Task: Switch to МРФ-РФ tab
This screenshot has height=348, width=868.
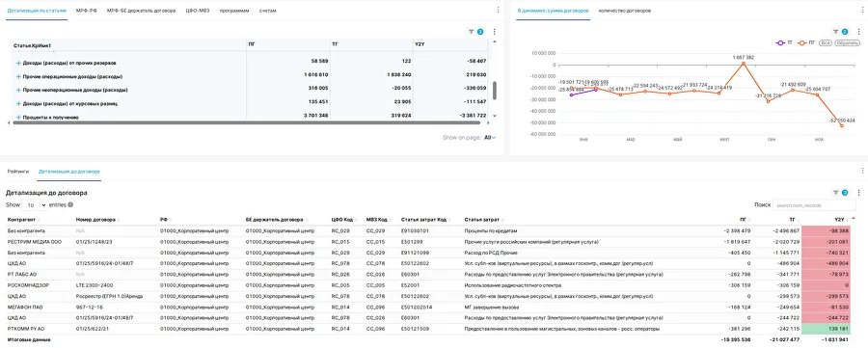Action: point(87,11)
